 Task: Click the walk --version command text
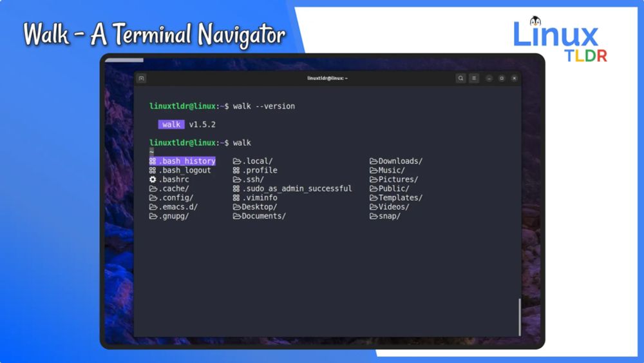(x=263, y=106)
